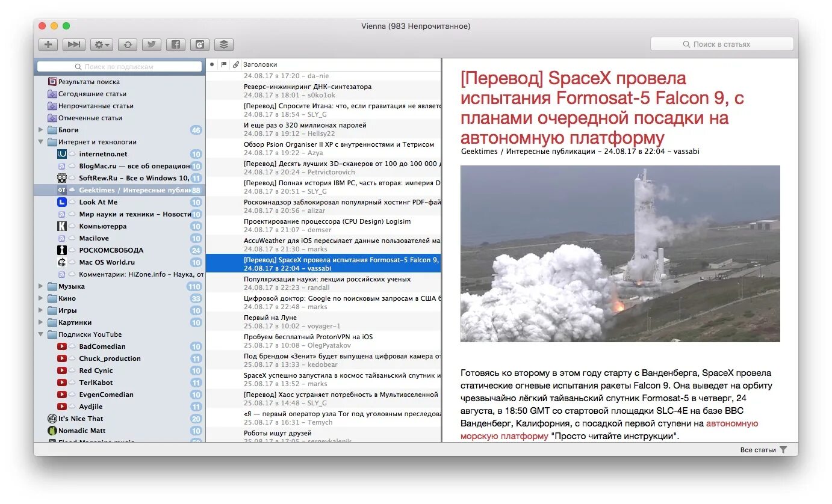Image resolution: width=832 pixels, height=504 pixels.
Task: Open article 'Популяризация науки: лекции российских ученых'
Action: [324, 283]
